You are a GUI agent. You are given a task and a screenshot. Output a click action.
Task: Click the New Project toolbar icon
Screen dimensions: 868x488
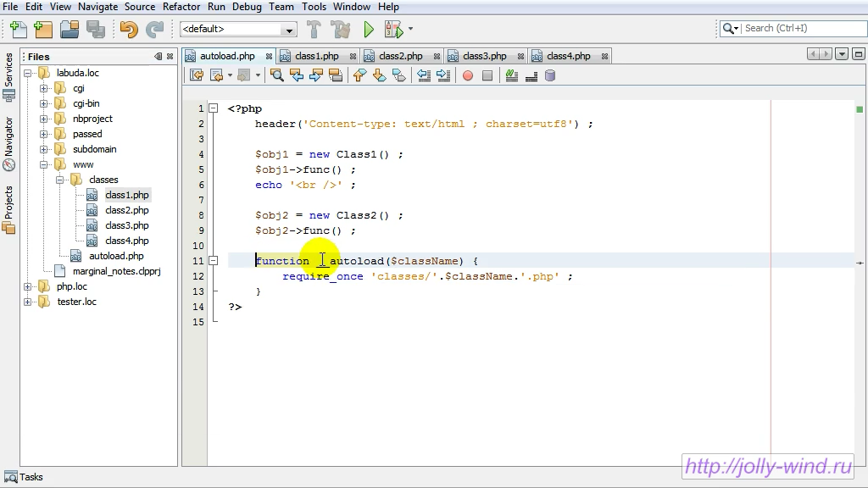click(x=43, y=29)
